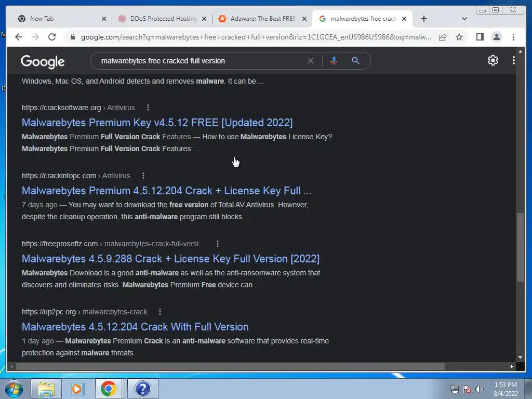532x399 pixels.
Task: Start voice search with the microphone
Action: click(x=334, y=61)
